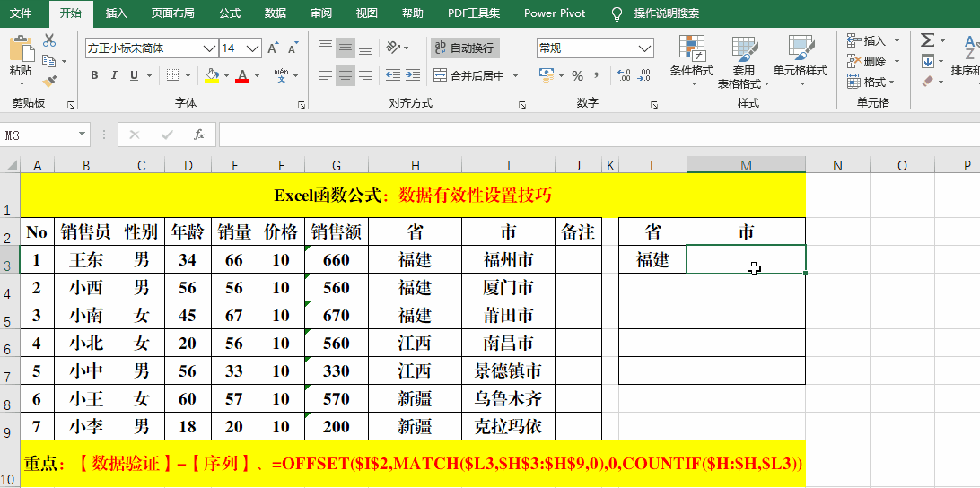The height and width of the screenshot is (488, 980).
Task: Toggle italic formatting
Action: (114, 75)
